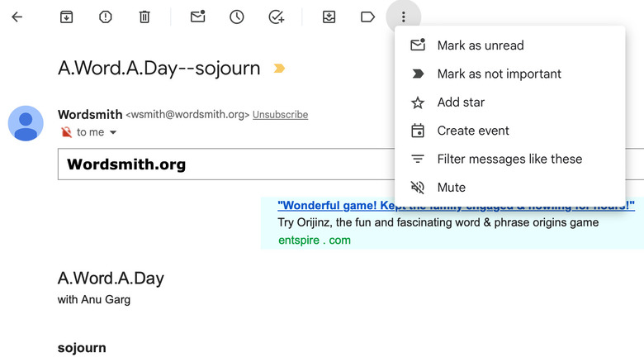Image resolution: width=644 pixels, height=362 pixels.
Task: Report this message as spam
Action: coord(105,17)
